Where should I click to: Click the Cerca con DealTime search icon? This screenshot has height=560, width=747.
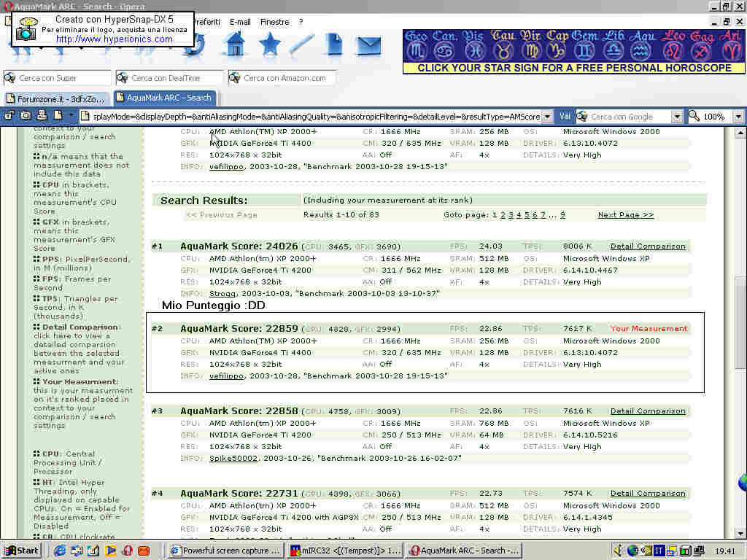point(123,77)
